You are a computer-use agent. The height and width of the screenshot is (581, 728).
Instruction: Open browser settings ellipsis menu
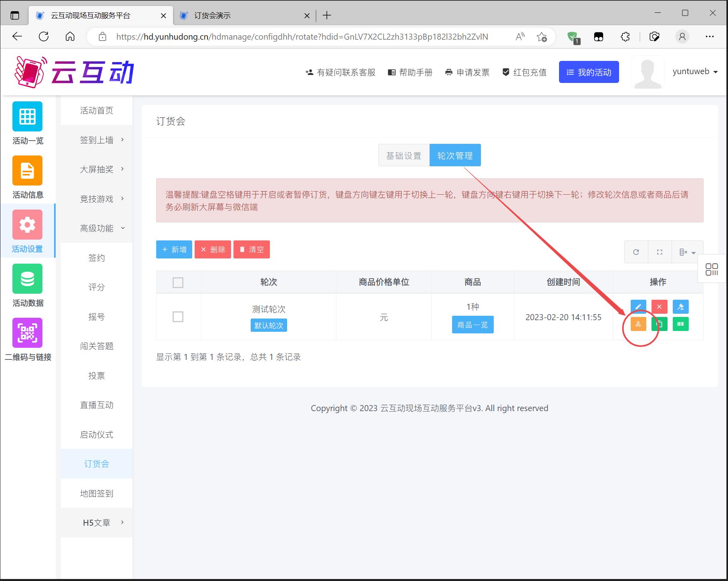710,37
